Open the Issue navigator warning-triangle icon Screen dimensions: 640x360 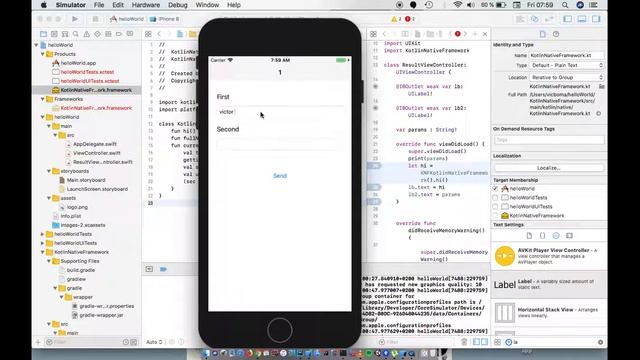tap(87, 34)
